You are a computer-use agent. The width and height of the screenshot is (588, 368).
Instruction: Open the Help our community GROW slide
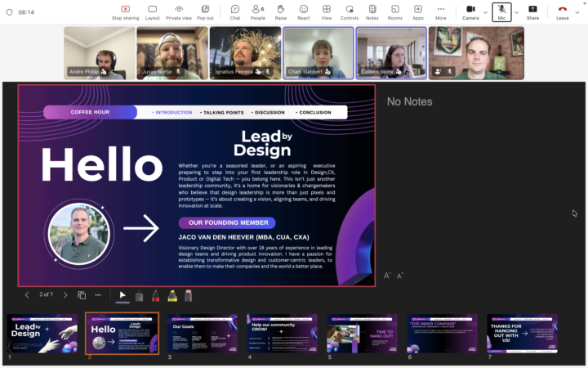pos(282,334)
